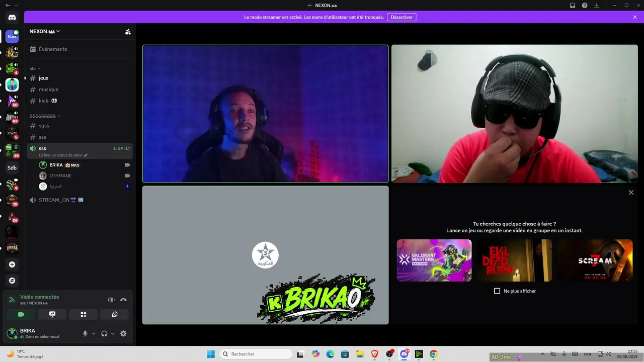Click the Vidéo connectée connection status
Image resolution: width=644 pixels, height=362 pixels.
[39, 297]
